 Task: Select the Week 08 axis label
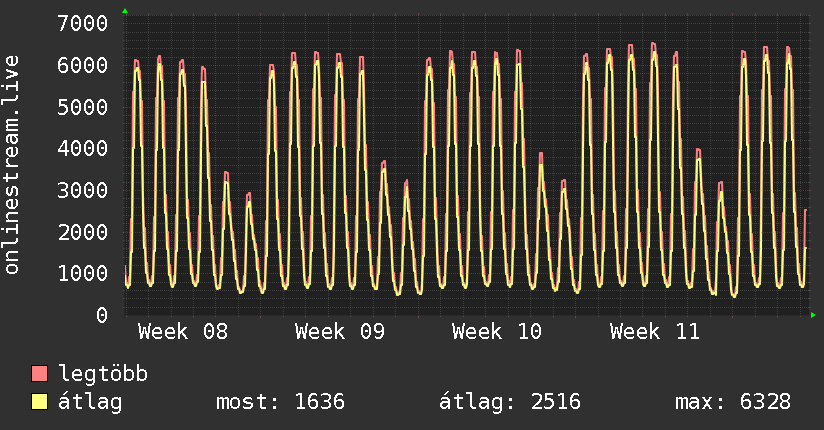(182, 332)
